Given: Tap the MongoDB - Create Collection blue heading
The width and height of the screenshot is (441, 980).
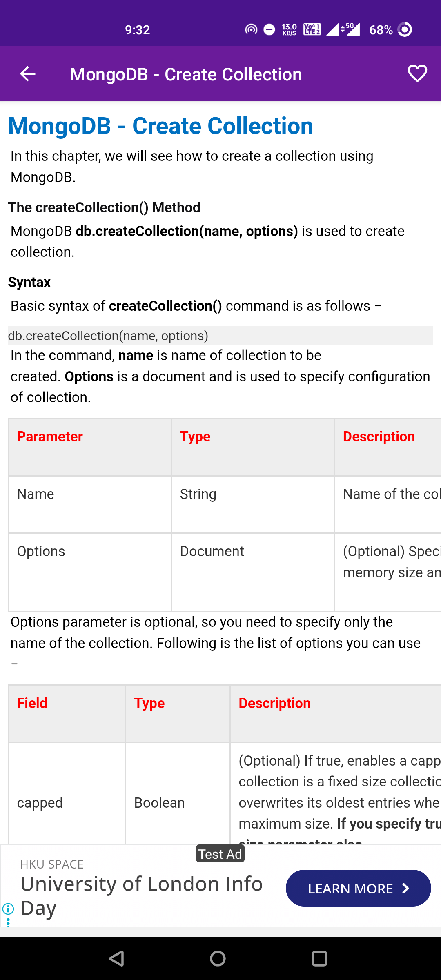Looking at the screenshot, I should point(160,126).
